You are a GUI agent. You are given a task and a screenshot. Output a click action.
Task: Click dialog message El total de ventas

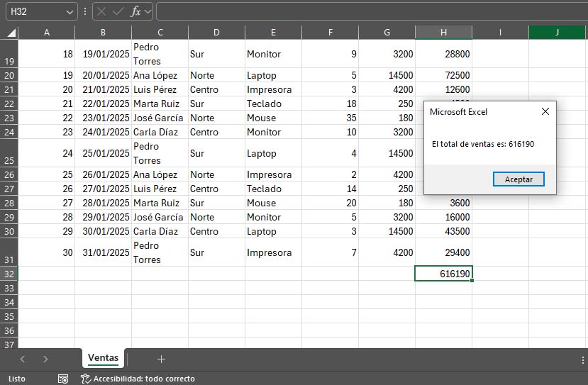tap(483, 144)
